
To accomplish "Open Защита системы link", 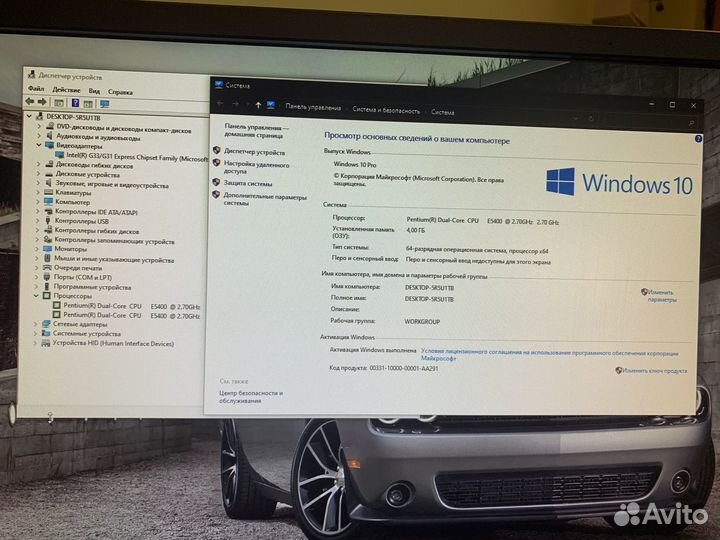I will coord(248,183).
